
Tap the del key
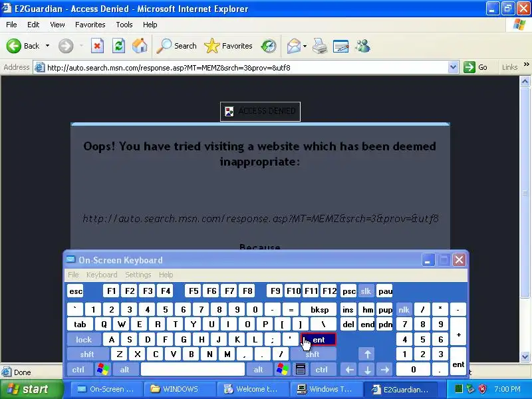coord(348,325)
